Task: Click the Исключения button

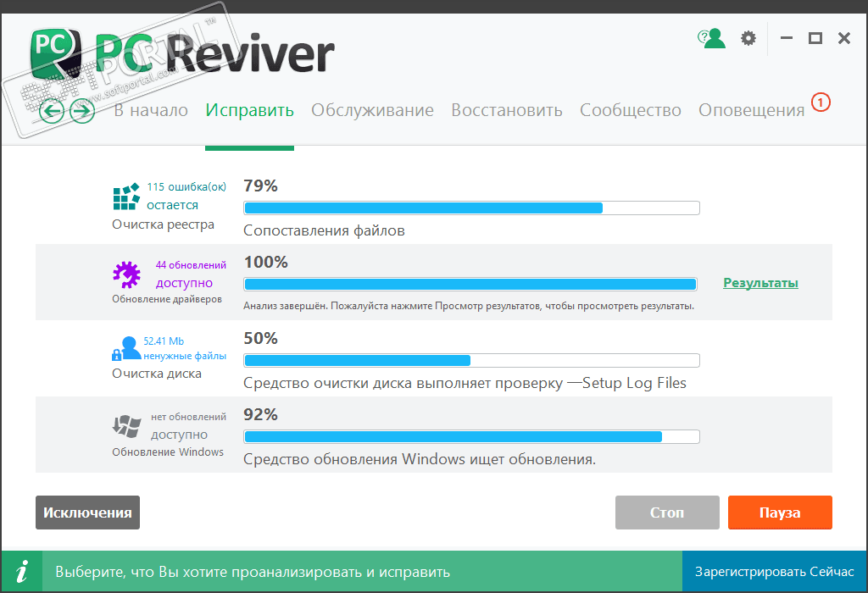Action: (x=87, y=513)
